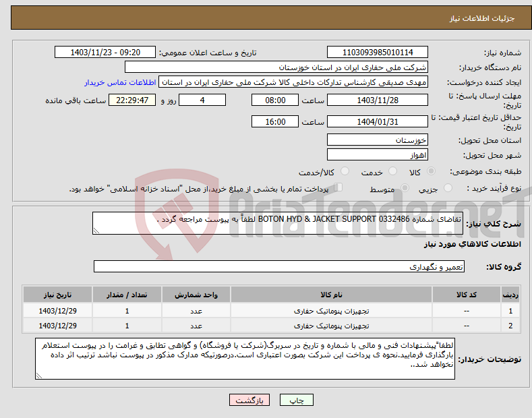Click the remaining time countdown 22:29:47
The image size is (532, 418).
click(x=132, y=100)
